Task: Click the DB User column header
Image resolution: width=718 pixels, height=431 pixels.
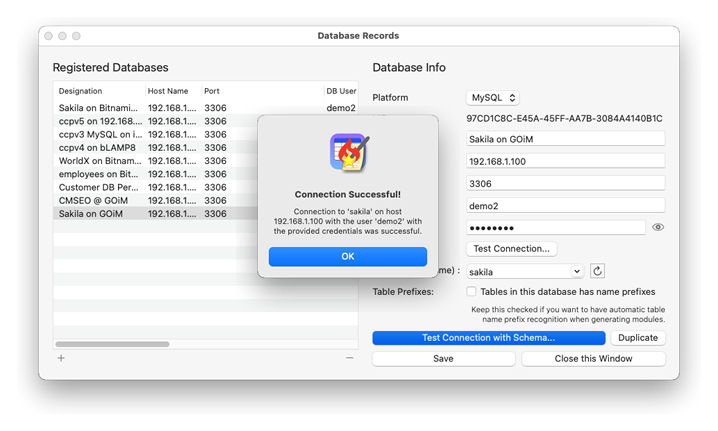Action: tap(341, 91)
